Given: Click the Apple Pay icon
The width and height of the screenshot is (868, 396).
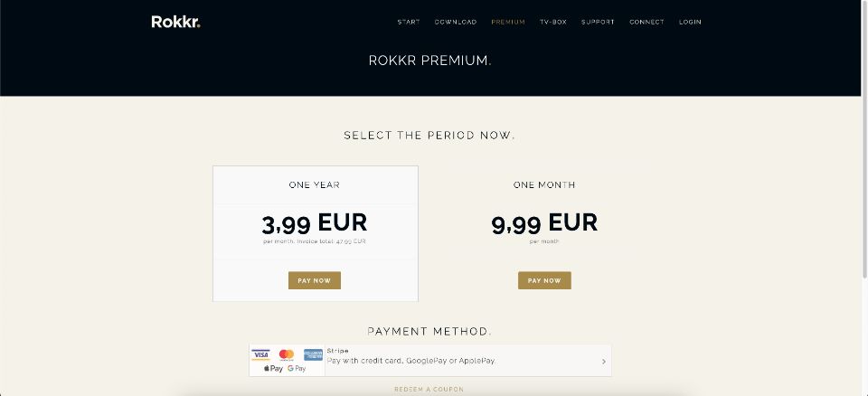Looking at the screenshot, I should 273,368.
